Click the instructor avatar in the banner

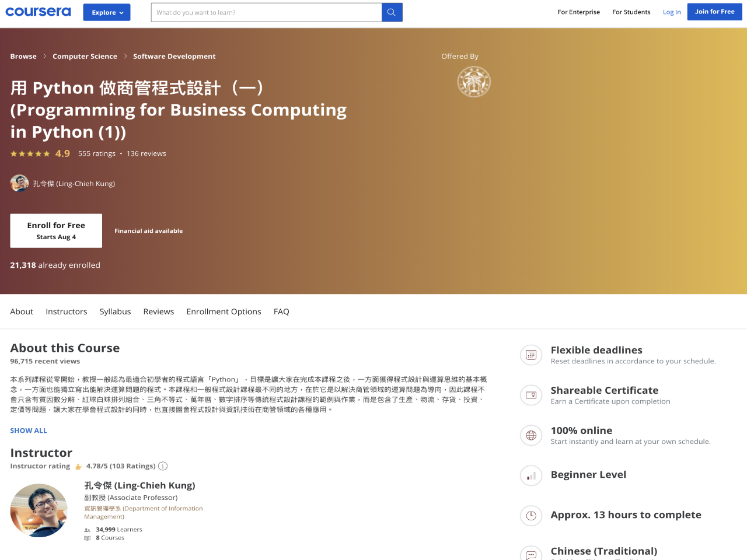point(19,183)
